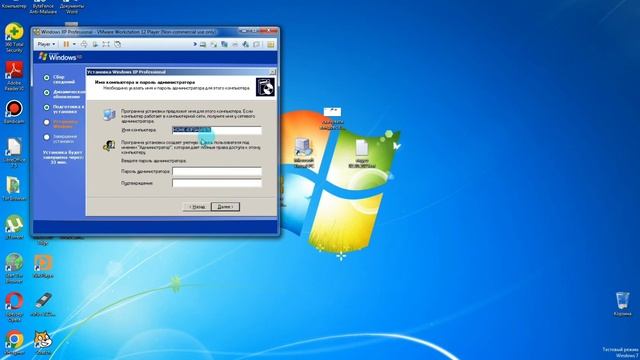Open KMPlayer desktop shortcut
The image size is (640, 360).
point(43,265)
